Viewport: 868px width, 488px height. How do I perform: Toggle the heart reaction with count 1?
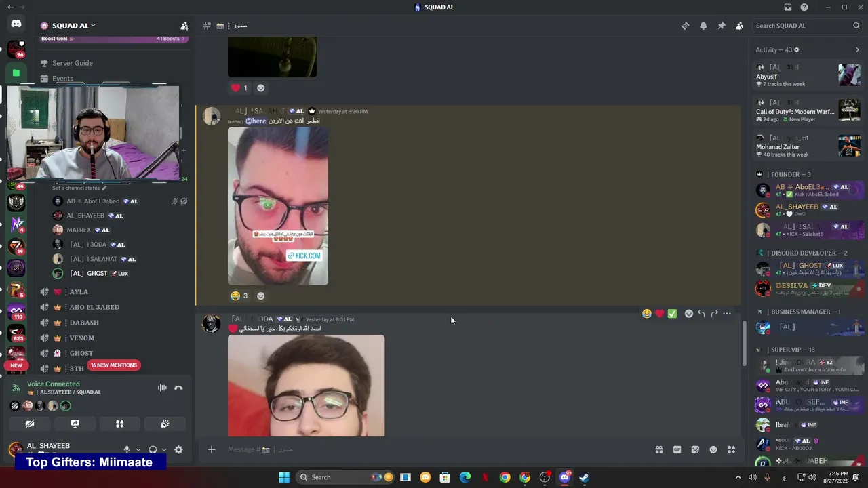point(239,88)
